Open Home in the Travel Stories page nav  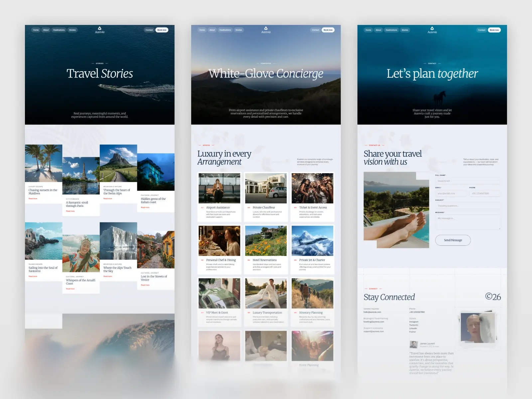click(36, 30)
